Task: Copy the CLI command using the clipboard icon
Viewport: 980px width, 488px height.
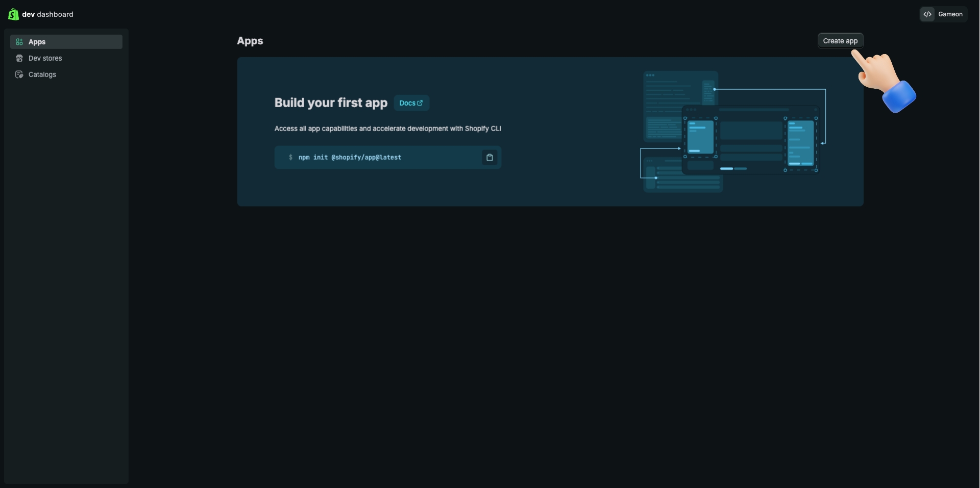Action: [489, 158]
